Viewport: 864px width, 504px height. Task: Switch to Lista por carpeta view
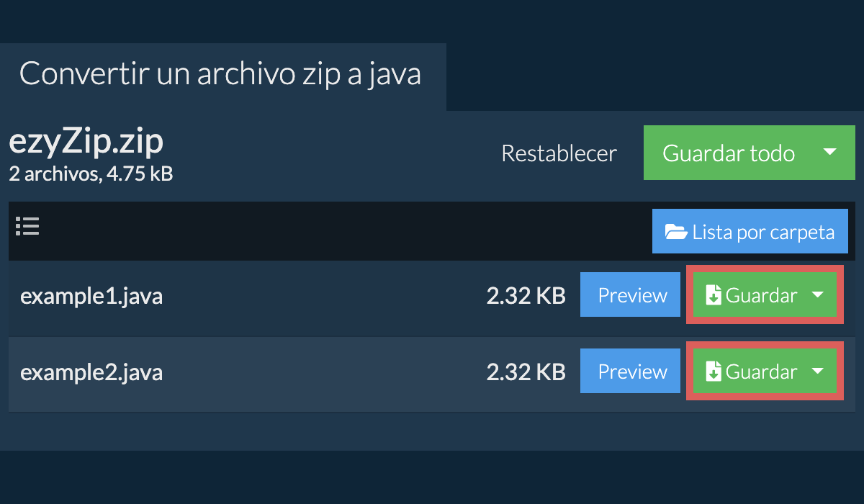point(762,232)
